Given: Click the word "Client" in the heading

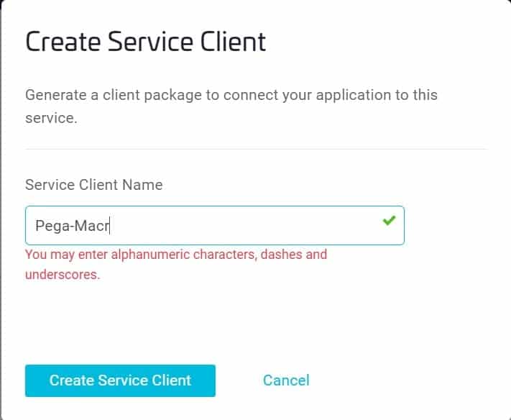Looking at the screenshot, I should 232,42.
